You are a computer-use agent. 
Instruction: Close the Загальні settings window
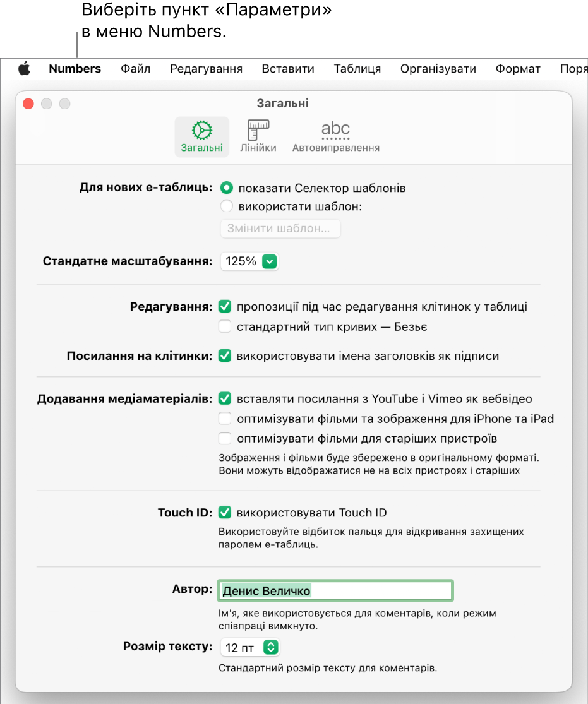click(x=28, y=104)
